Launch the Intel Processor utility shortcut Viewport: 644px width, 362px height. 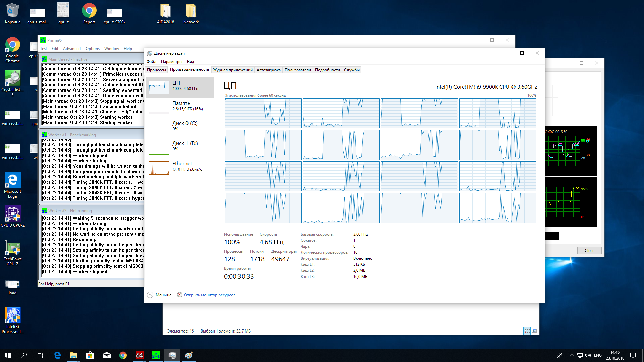pos(12,320)
